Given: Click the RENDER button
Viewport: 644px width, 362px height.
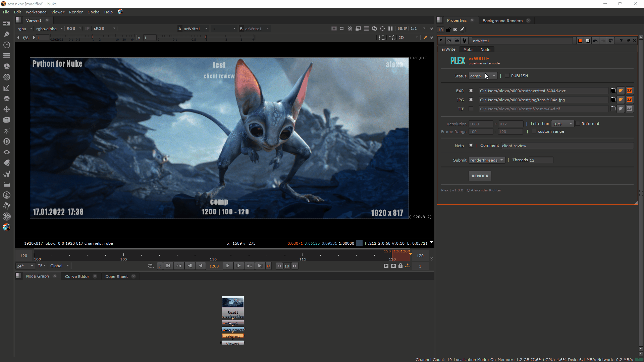Looking at the screenshot, I should pos(480,176).
